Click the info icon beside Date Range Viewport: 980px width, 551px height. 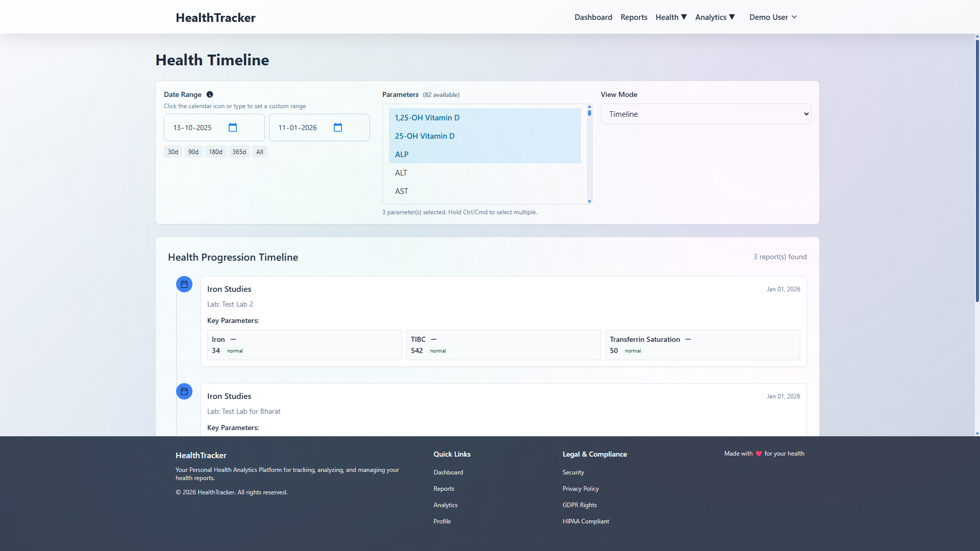pyautogui.click(x=210, y=94)
